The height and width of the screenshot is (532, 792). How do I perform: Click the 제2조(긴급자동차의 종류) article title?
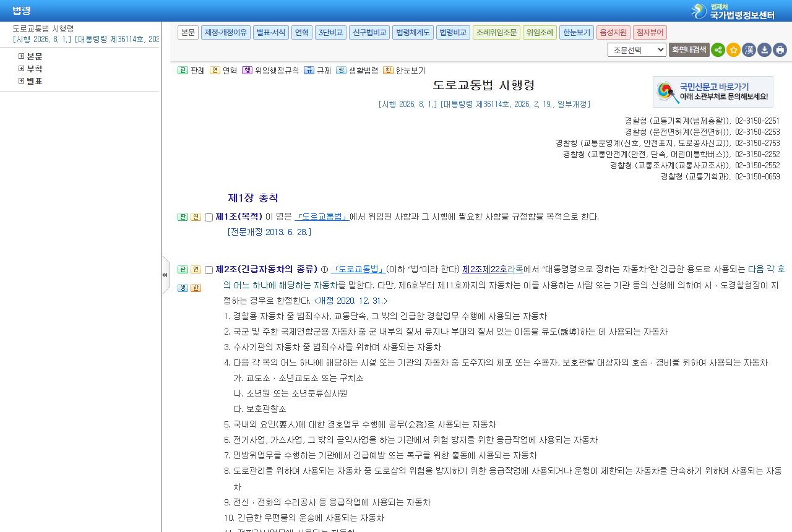267,269
